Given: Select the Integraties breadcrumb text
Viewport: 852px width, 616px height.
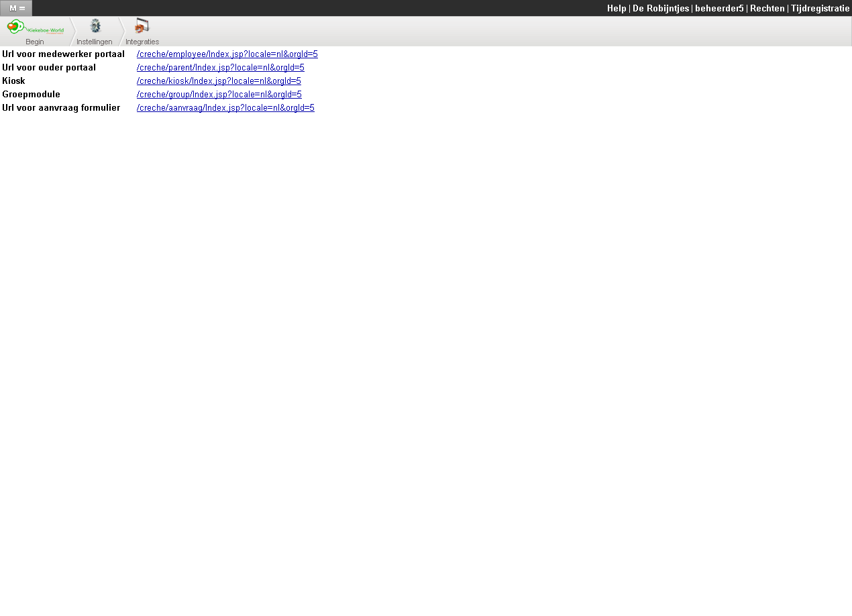Looking at the screenshot, I should click(142, 42).
